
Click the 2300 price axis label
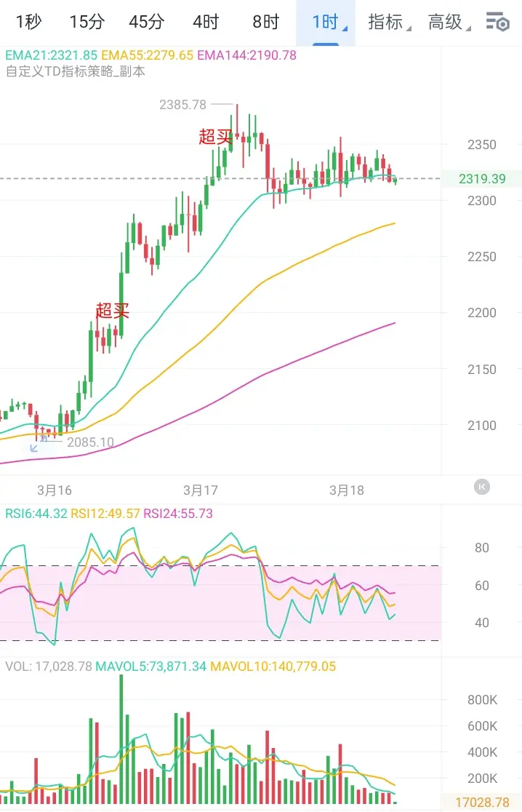click(481, 200)
